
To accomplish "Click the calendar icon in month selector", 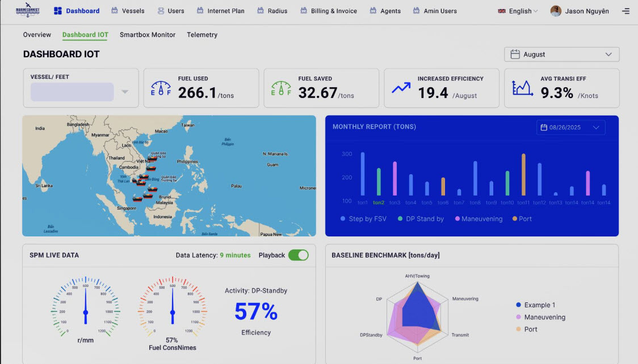I will (x=515, y=54).
